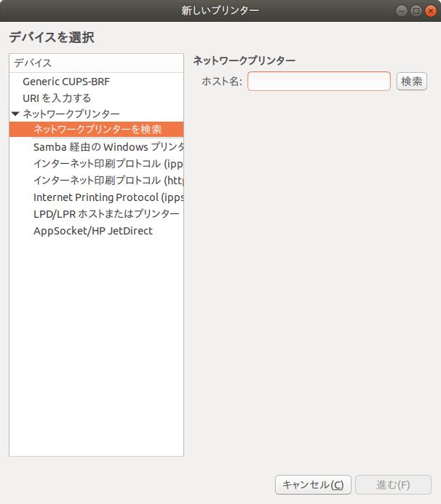This screenshot has height=504, width=441.
Task: Click the 検索 button
Action: point(412,82)
